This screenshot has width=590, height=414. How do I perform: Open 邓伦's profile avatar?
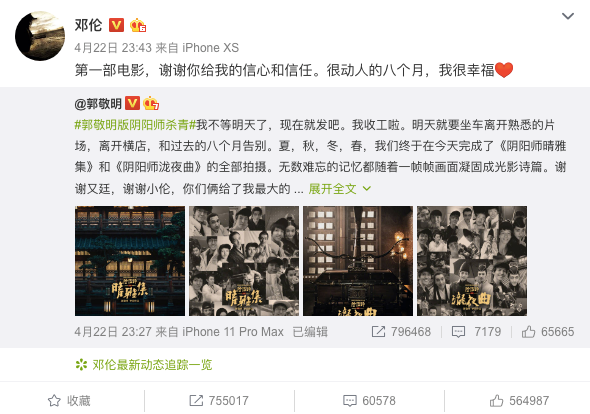(x=40, y=36)
